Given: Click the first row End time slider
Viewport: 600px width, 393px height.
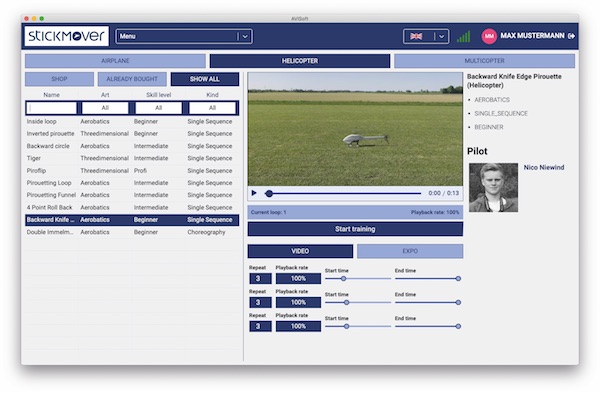Looking at the screenshot, I should tap(427, 279).
